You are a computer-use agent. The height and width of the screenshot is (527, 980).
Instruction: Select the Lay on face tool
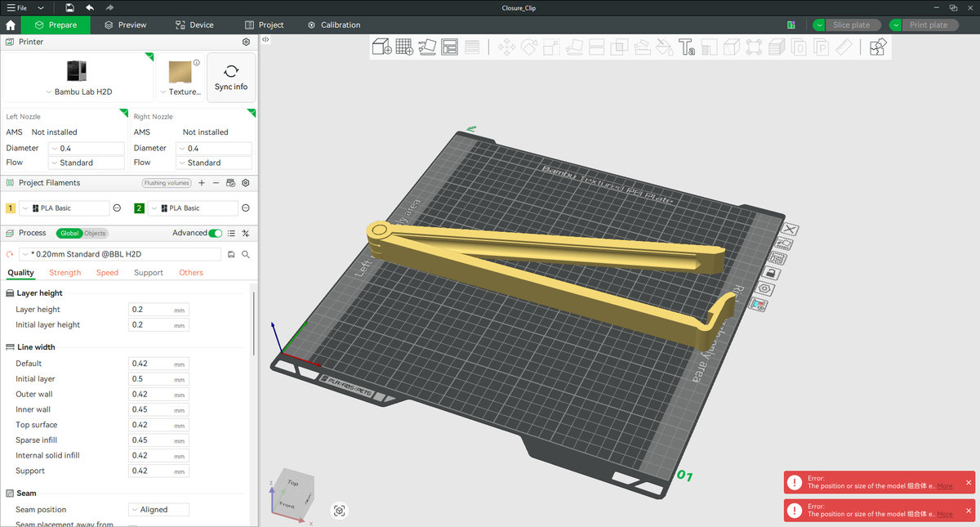pyautogui.click(x=574, y=47)
